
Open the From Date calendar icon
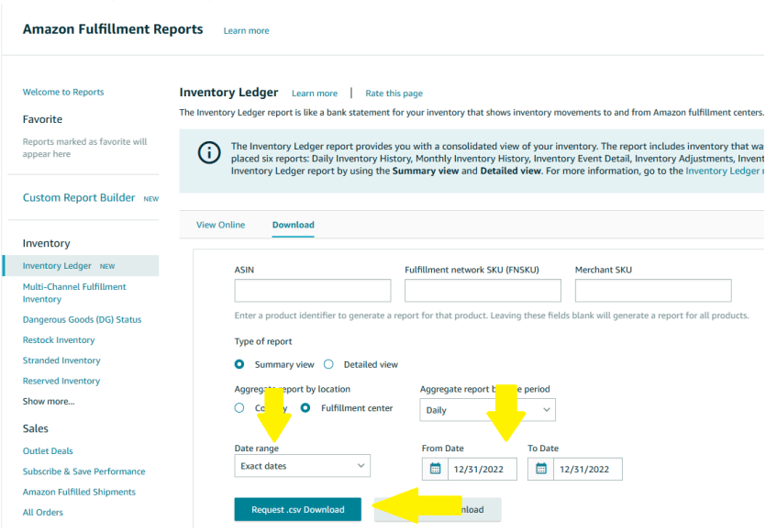tap(435, 469)
